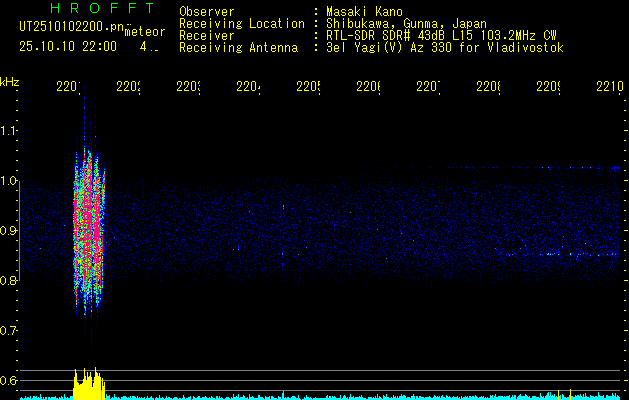The image size is (629, 400).
Task: Click the 1.1 frequency axis label
Action: click(9, 131)
